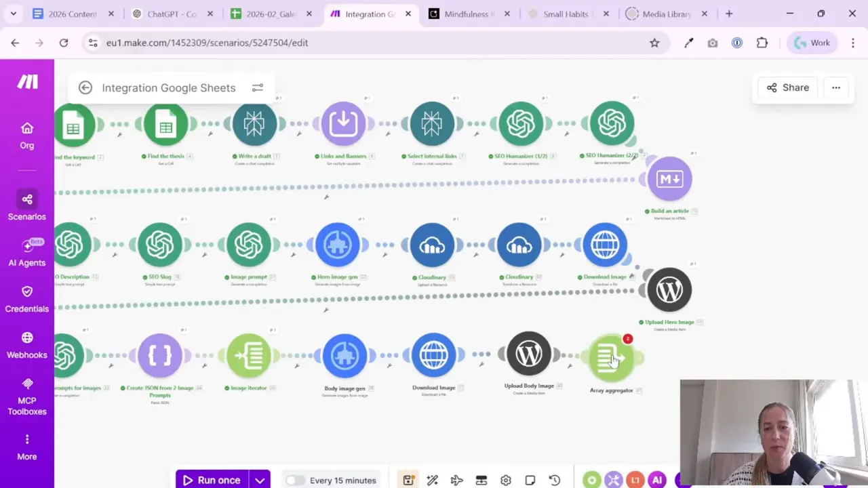
Task: Open the SEO Humanizer (2/2) OpenAI module
Action: pos(612,124)
